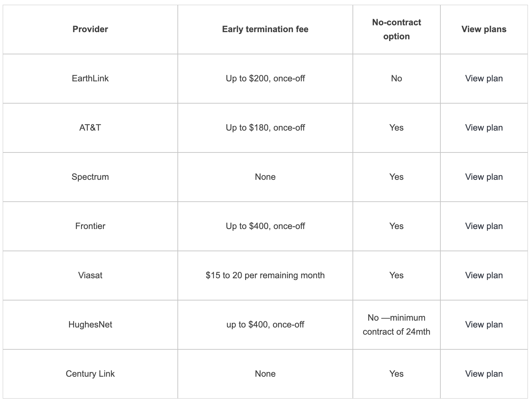Select the AT&T provider cell
Viewport: 532px width, 402px height.
90,128
